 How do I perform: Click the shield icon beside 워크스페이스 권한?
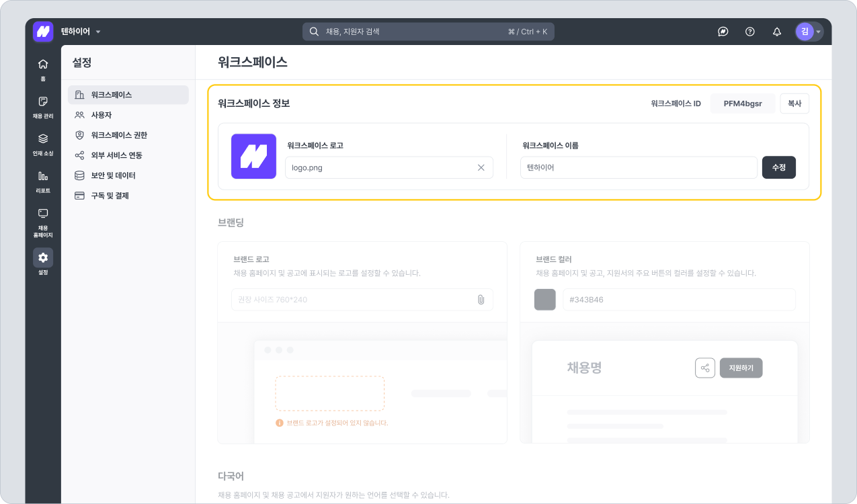pyautogui.click(x=79, y=135)
